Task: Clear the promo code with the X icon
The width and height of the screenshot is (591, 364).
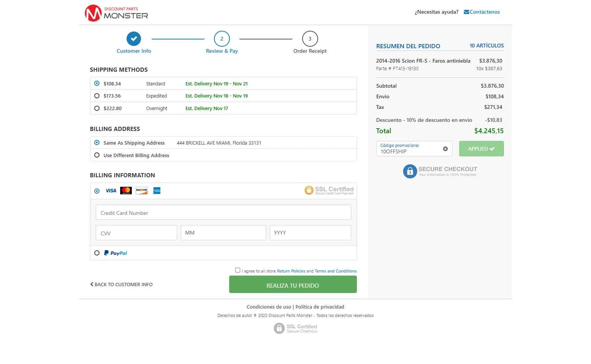Action: coord(445,149)
